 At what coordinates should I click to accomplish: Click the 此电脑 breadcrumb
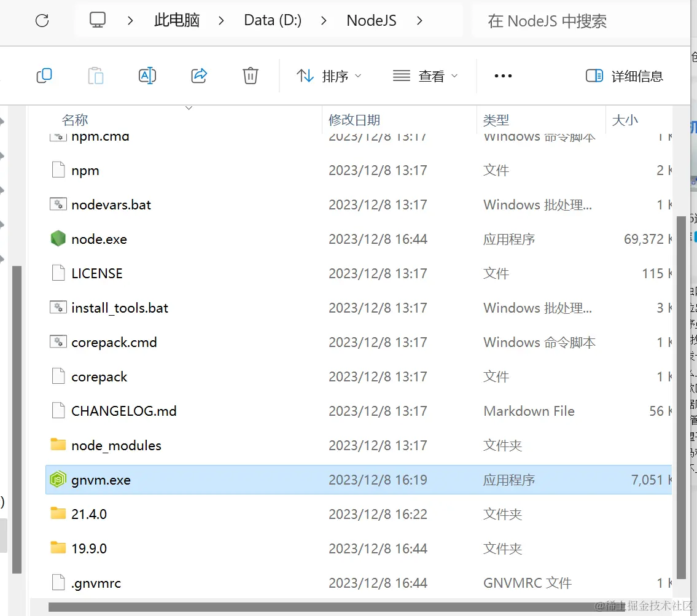click(x=177, y=20)
